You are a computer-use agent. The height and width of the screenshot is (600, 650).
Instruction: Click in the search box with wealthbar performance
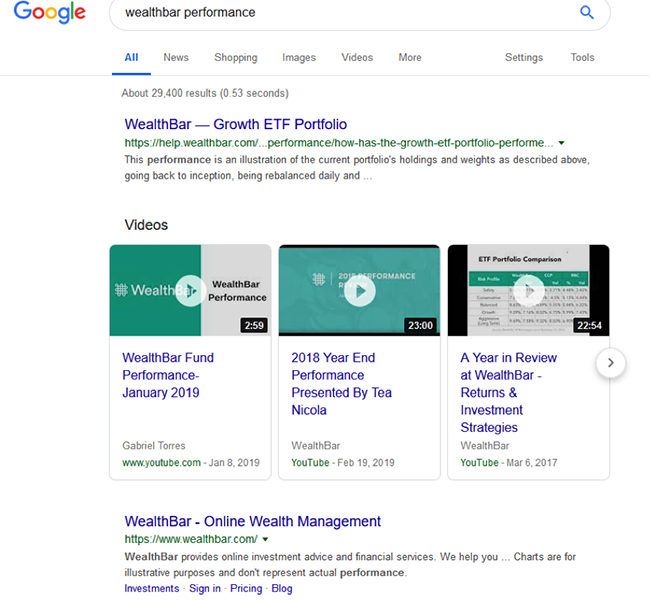[x=359, y=13]
